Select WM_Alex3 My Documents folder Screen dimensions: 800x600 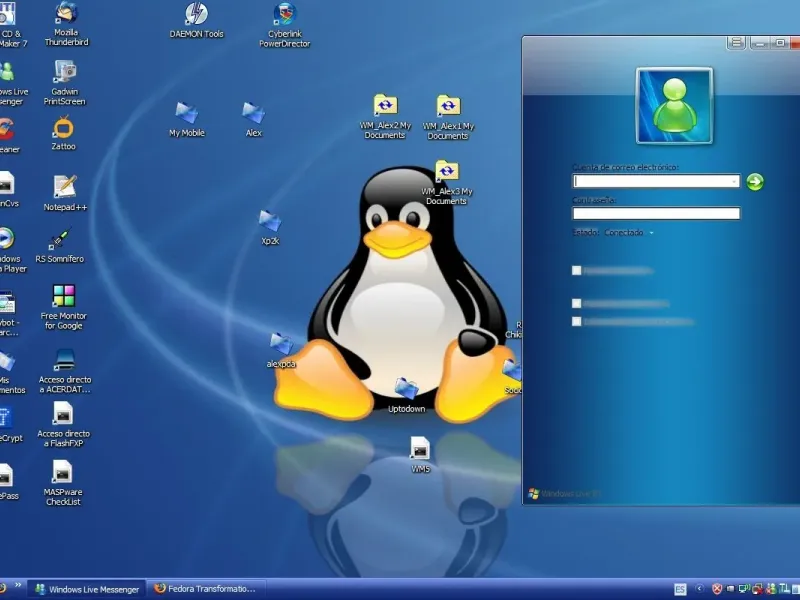coord(447,183)
